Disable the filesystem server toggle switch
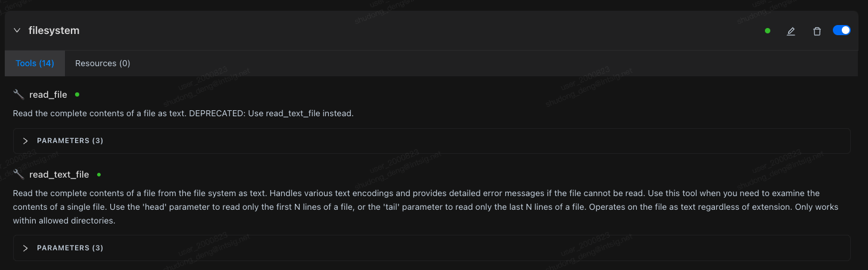Viewport: 868px width, 270px height. coord(841,30)
